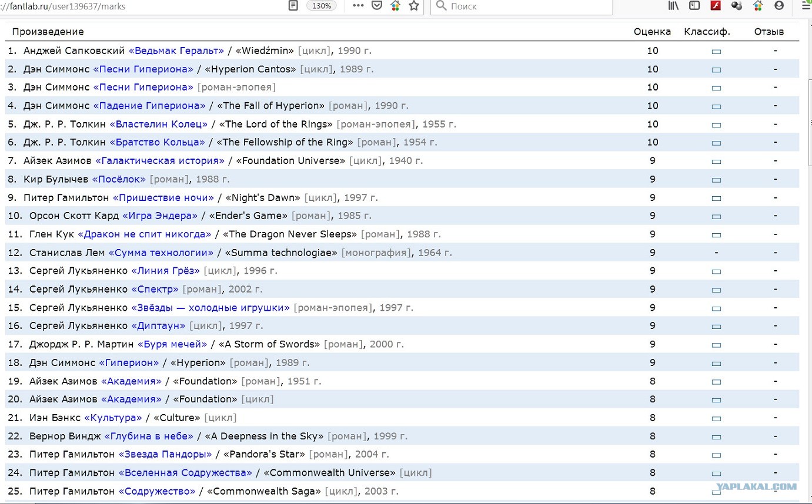Click classification icon for «Буря мечей» row
Image resolution: width=812 pixels, height=504 pixels.
click(x=716, y=345)
